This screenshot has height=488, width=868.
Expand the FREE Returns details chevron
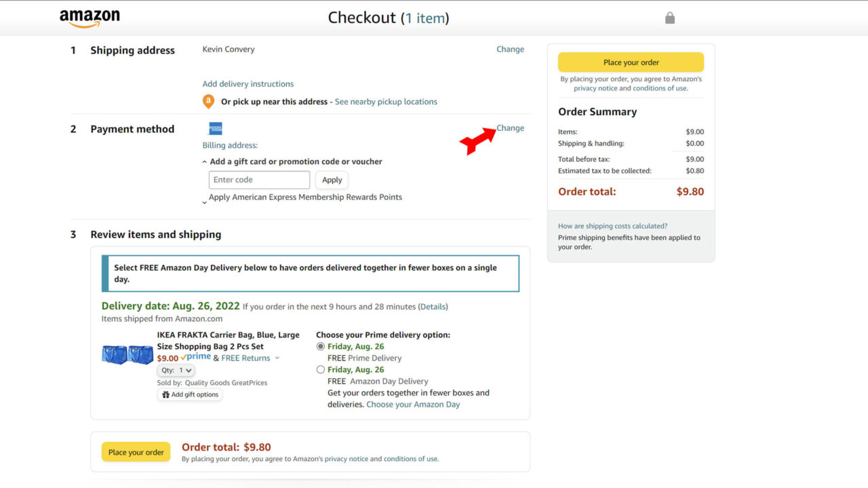click(277, 358)
